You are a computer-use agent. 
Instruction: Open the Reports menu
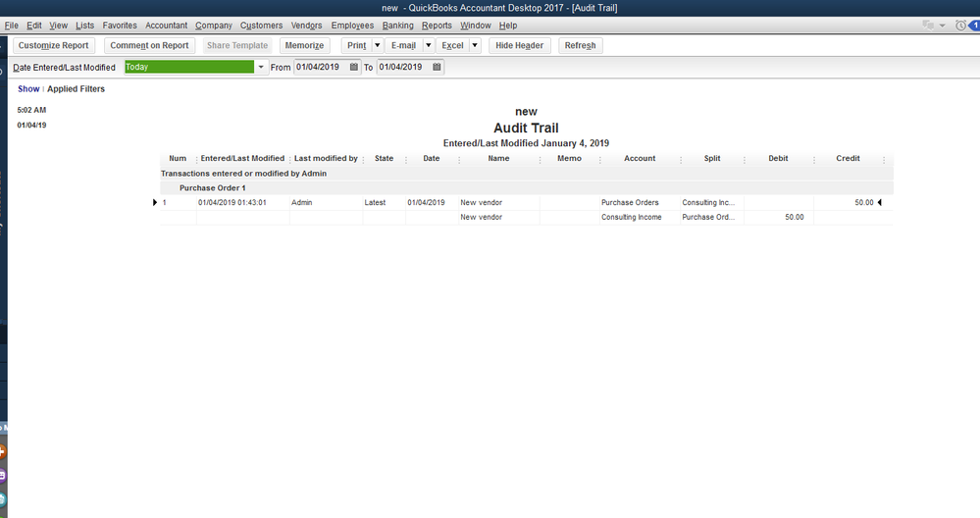(437, 26)
